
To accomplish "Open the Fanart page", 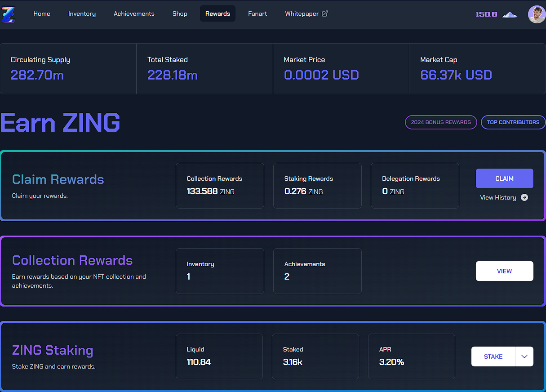I will tap(257, 13).
